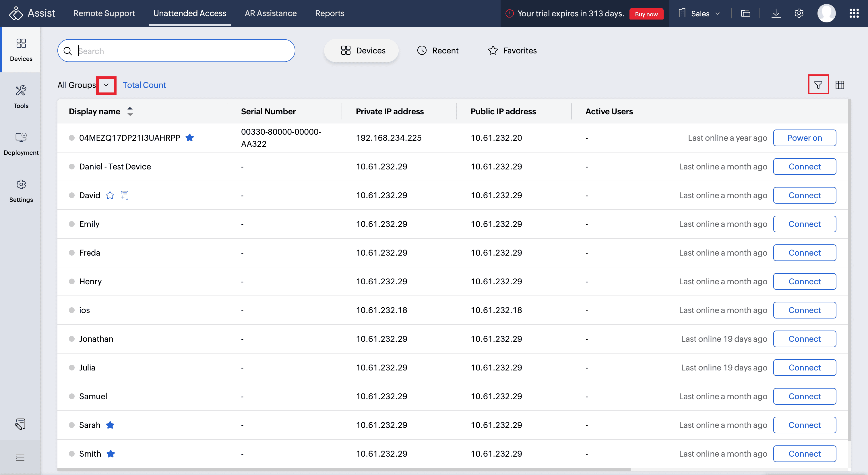Unfavorite Sarah by clicking filled star
This screenshot has height=475, width=868.
[110, 425]
